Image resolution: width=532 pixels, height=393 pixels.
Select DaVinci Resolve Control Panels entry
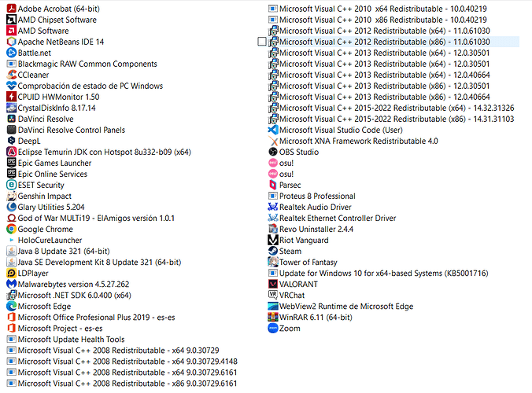pyautogui.click(x=66, y=130)
